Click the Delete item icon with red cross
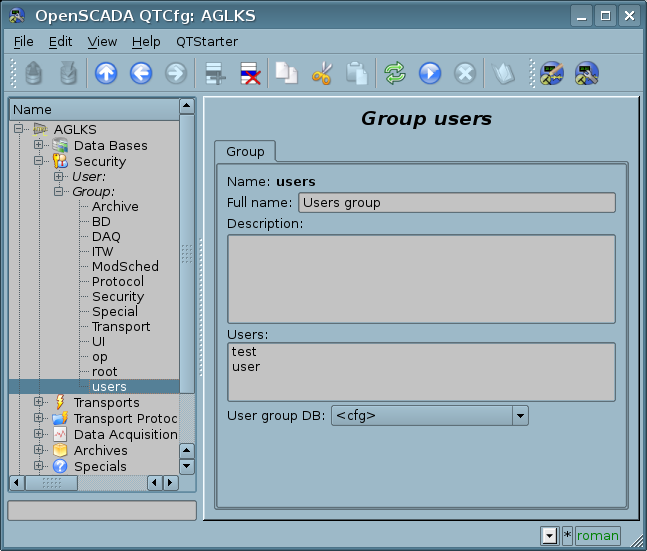The width and height of the screenshot is (647, 551). pyautogui.click(x=250, y=73)
